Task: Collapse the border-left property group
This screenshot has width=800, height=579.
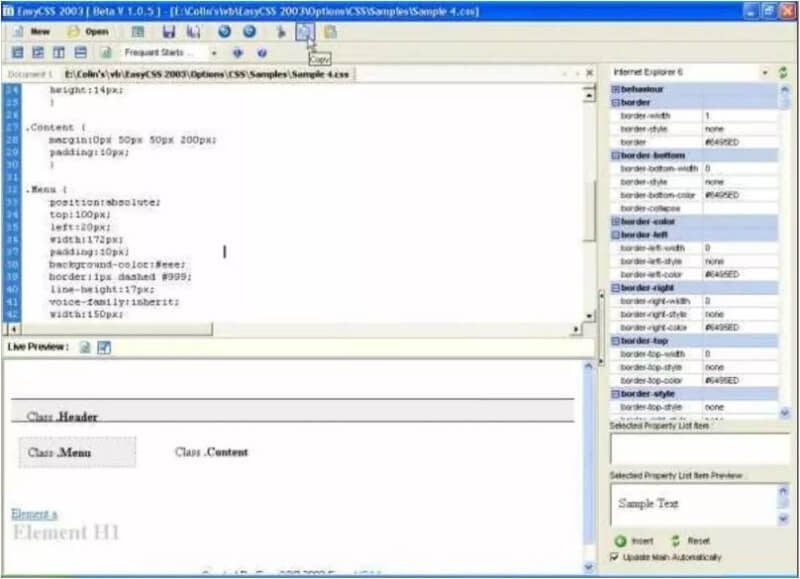Action: 615,235
